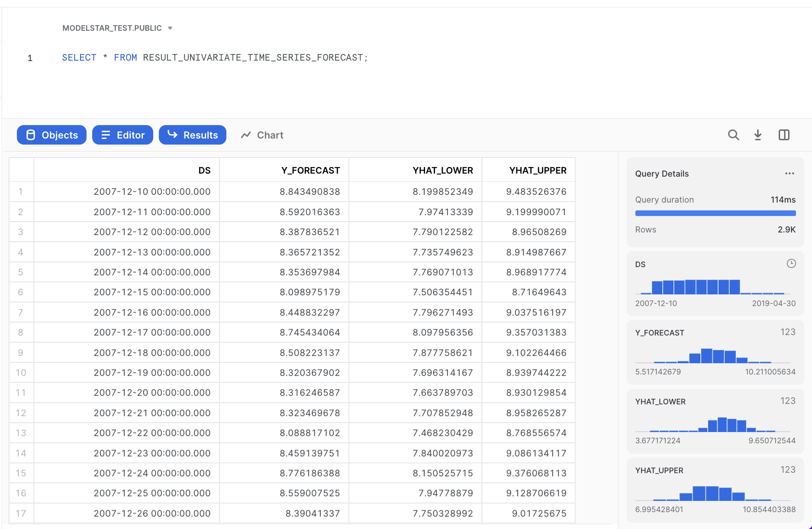
Task: Toggle the side panel layout icon
Action: pyautogui.click(x=784, y=135)
